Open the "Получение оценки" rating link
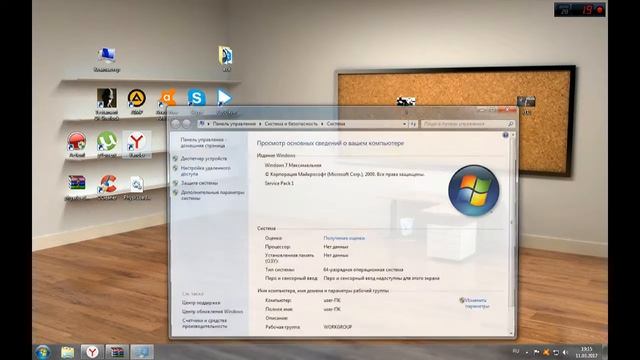This screenshot has height=360, width=640. click(344, 238)
